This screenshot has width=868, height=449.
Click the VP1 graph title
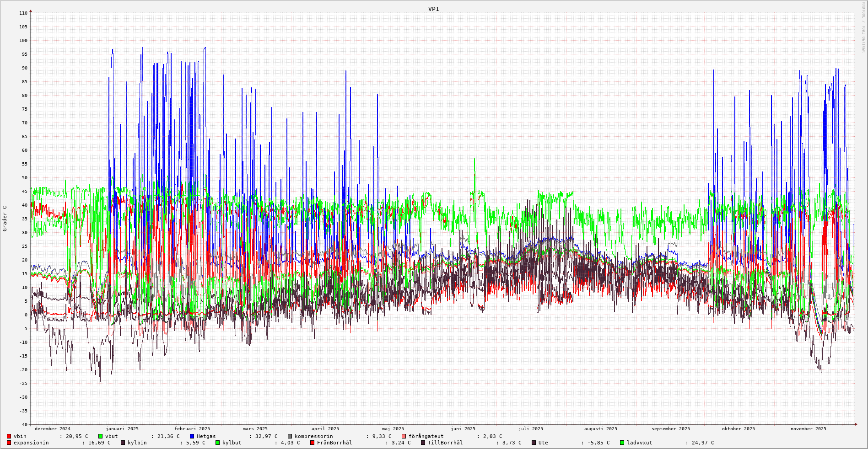(x=433, y=9)
